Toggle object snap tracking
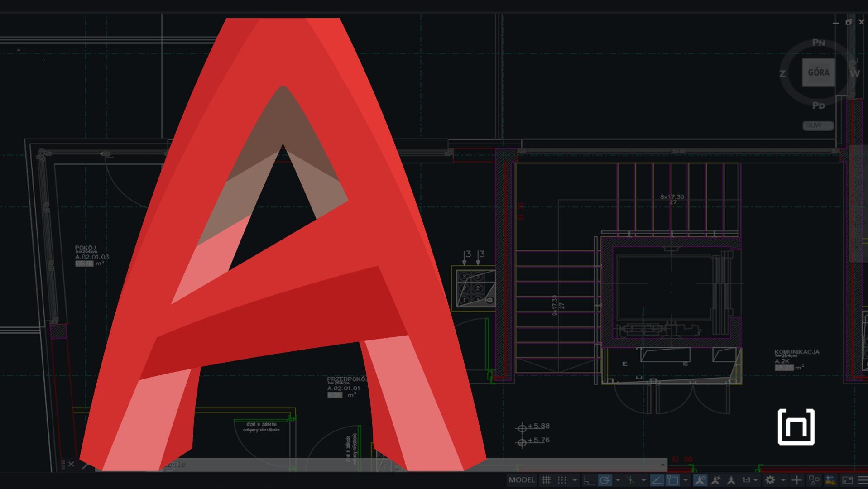 point(657,480)
